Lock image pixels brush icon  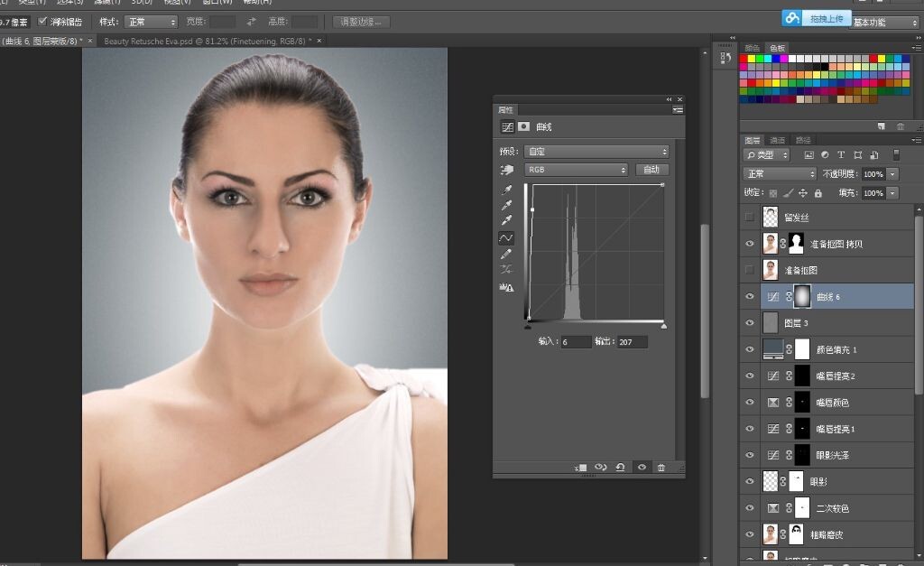click(788, 193)
